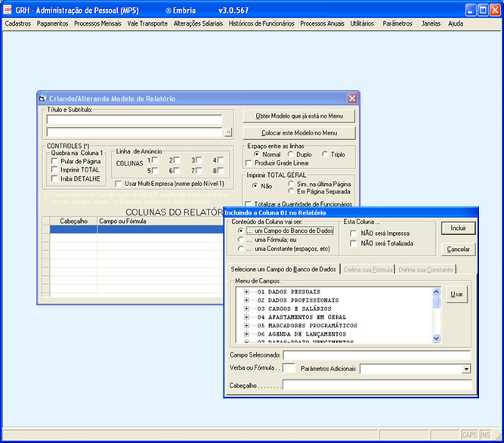Open the Cadastros menu
The height and width of the screenshot is (443, 504).
coord(18,23)
